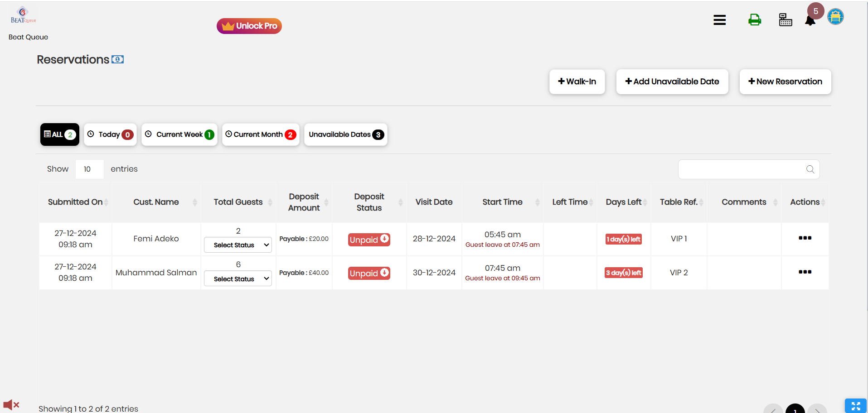
Task: Click the Add Unavailable Date button
Action: click(672, 82)
